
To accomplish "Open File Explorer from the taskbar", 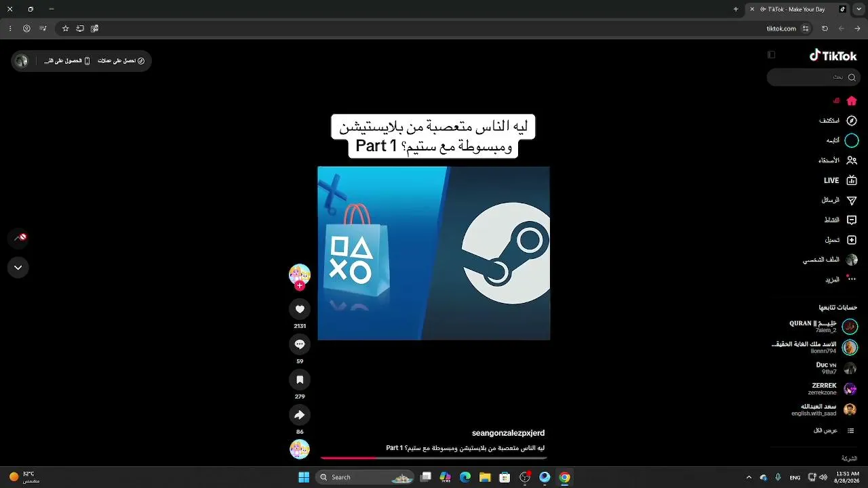I will coord(485,477).
